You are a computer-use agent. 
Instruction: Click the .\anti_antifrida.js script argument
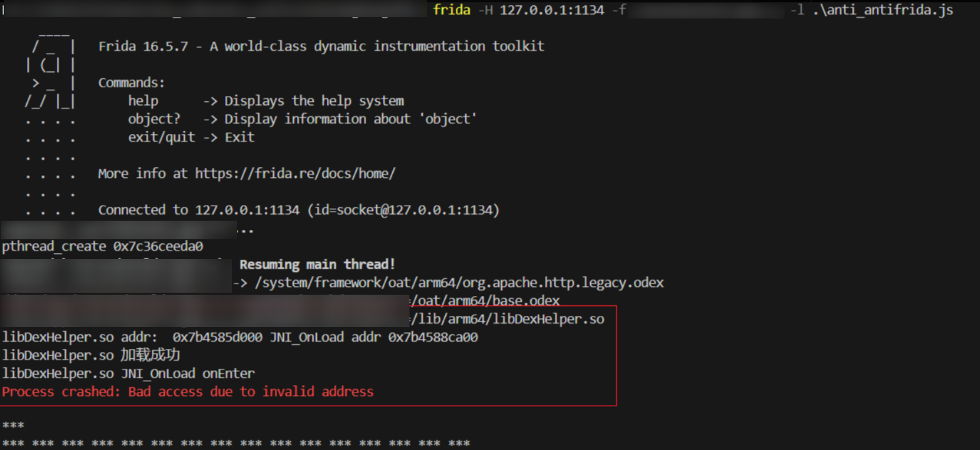(x=883, y=11)
